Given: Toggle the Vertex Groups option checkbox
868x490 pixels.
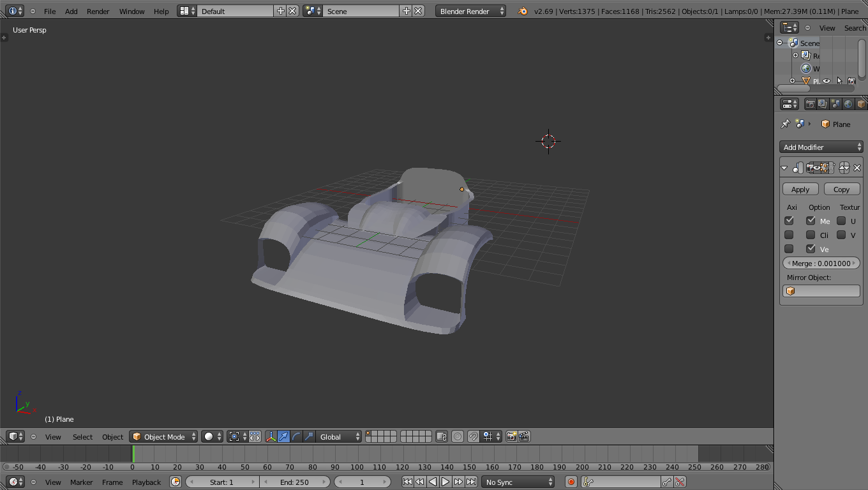Looking at the screenshot, I should (811, 248).
